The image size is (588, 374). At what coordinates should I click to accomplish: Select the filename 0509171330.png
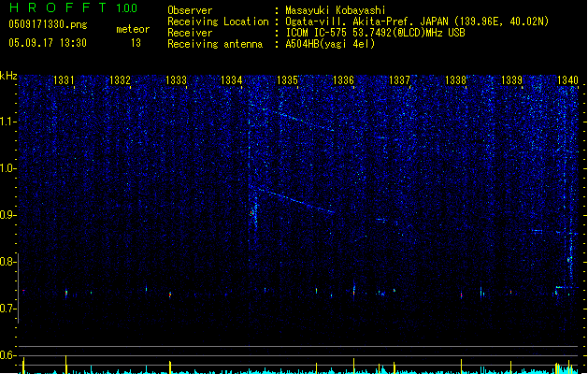48,25
